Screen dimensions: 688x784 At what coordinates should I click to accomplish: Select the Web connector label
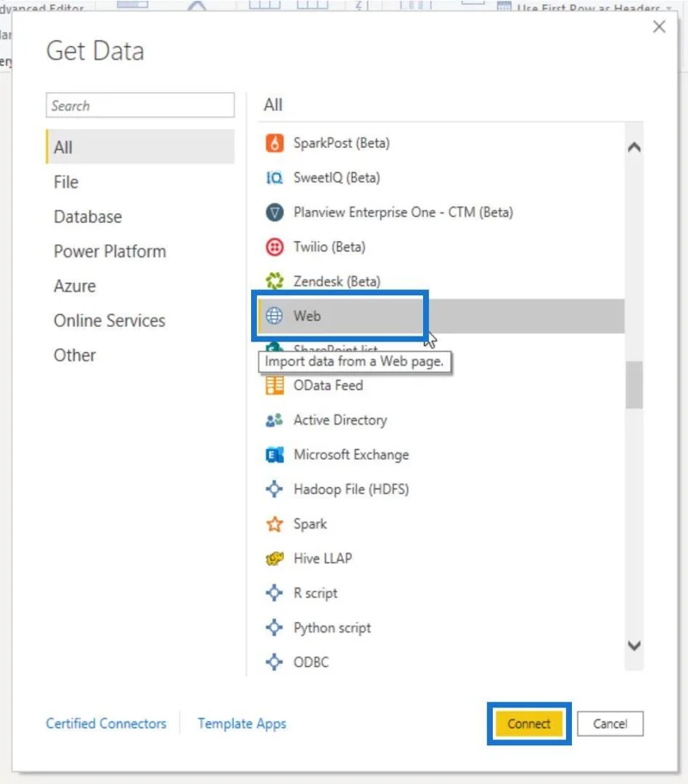pyautogui.click(x=307, y=316)
